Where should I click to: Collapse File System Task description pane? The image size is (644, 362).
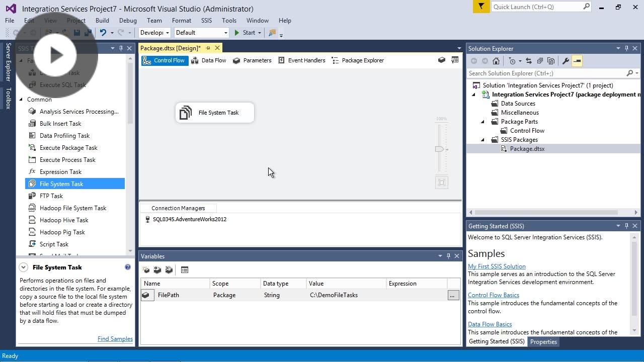coord(23,267)
